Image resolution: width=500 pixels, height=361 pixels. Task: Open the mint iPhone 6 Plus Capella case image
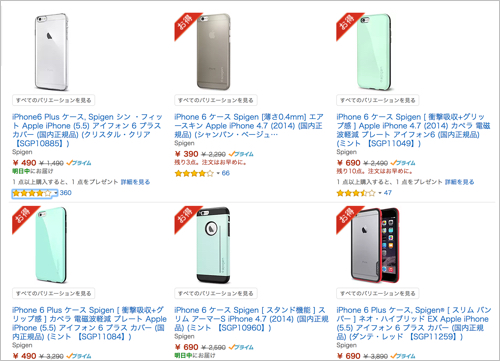51,245
